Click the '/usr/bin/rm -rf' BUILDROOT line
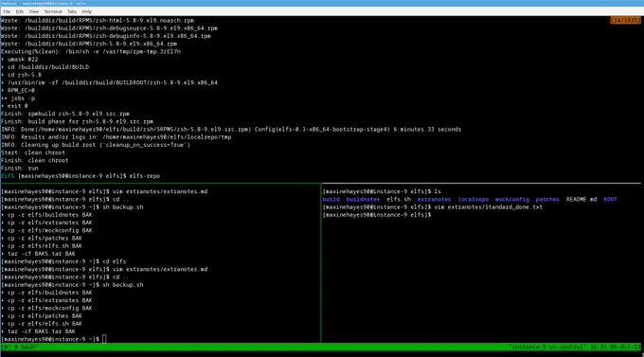The width and height of the screenshot is (644, 357). [109, 82]
